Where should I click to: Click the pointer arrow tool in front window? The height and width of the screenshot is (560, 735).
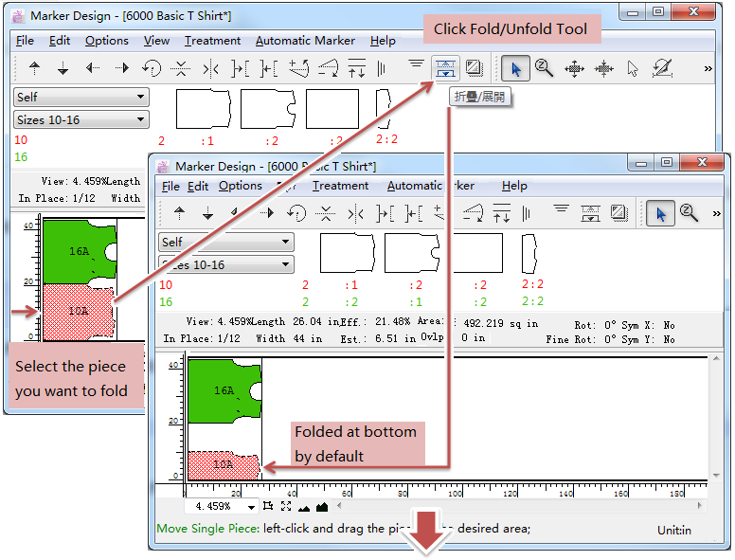[660, 213]
